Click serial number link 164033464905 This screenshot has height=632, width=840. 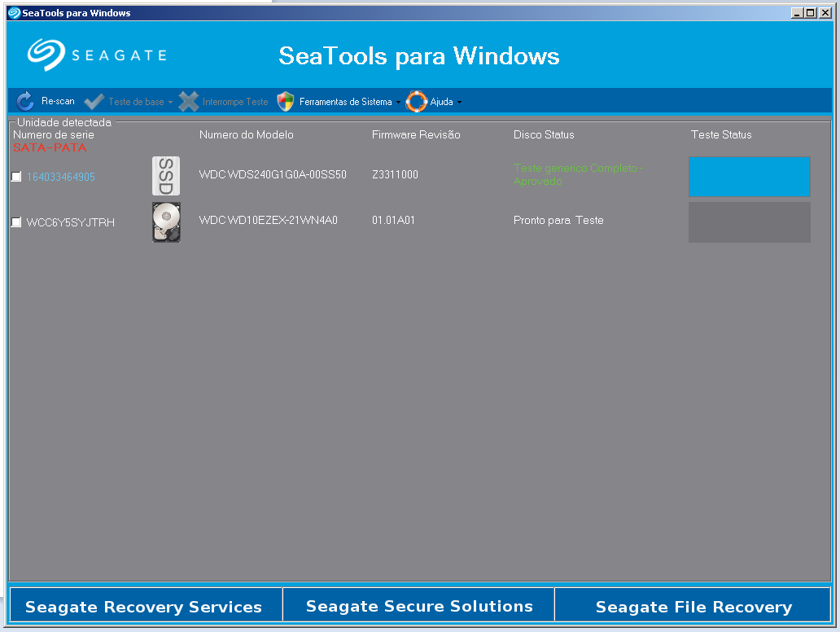[60, 177]
